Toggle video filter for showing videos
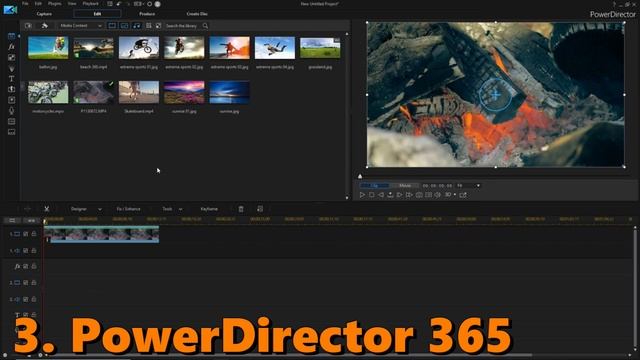This screenshot has width=640, height=360. click(112, 26)
